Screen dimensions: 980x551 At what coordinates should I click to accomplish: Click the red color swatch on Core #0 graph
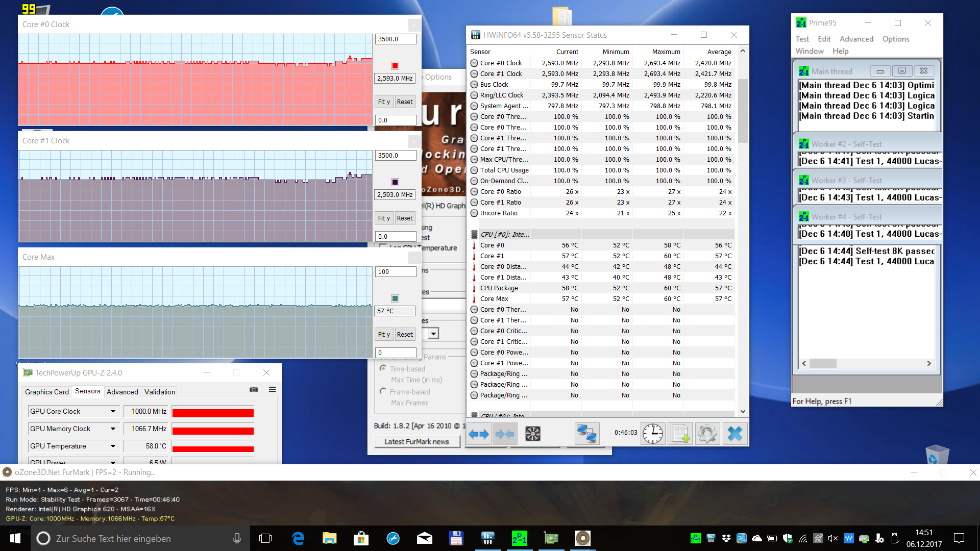[395, 66]
